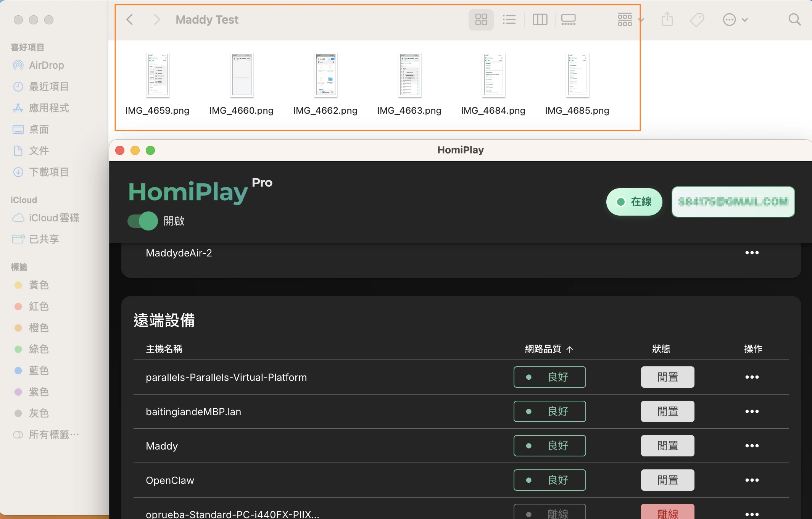The width and height of the screenshot is (812, 519).
Task: Click 良好 quality badge for OpenClaw
Action: click(549, 480)
